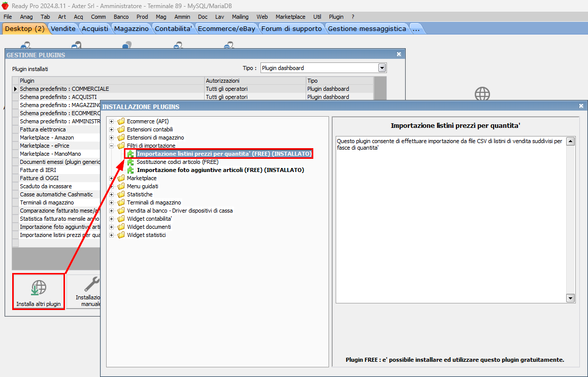Click folder icon beside Marketplace node
This screenshot has height=377, width=588.
click(x=121, y=179)
